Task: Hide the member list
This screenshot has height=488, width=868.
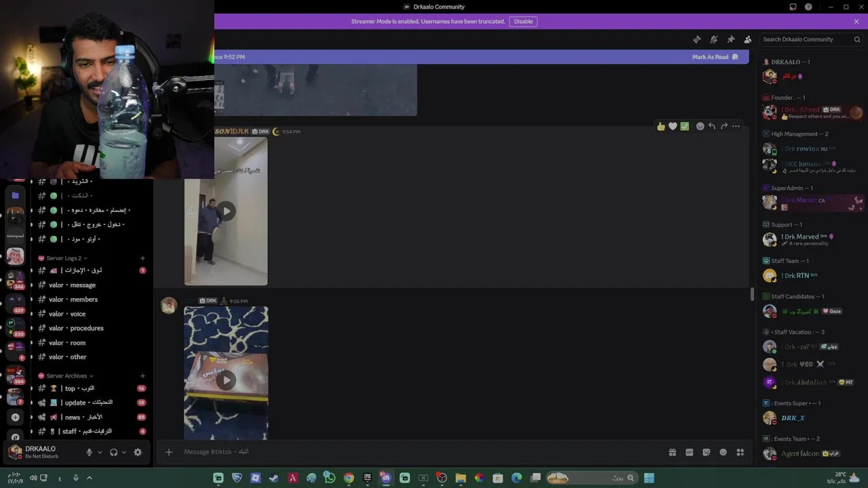Action: (747, 39)
